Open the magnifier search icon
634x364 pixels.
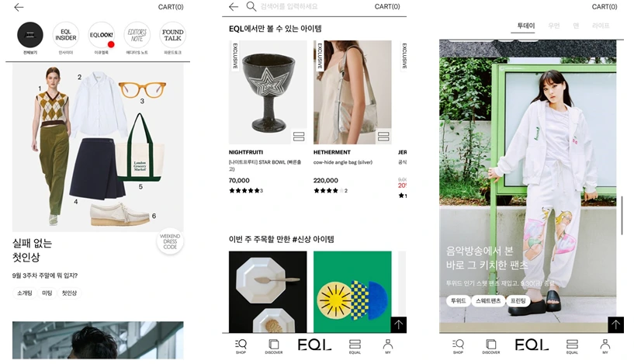coord(251,6)
